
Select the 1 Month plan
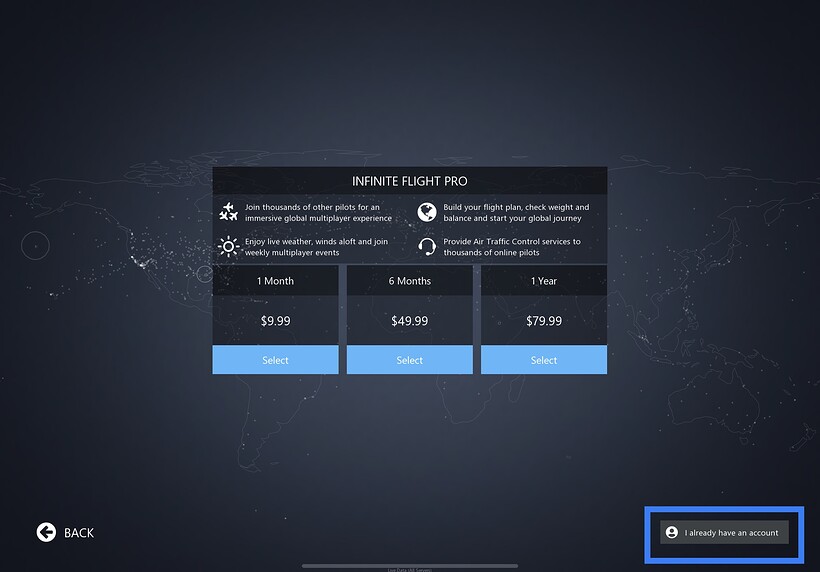(275, 360)
